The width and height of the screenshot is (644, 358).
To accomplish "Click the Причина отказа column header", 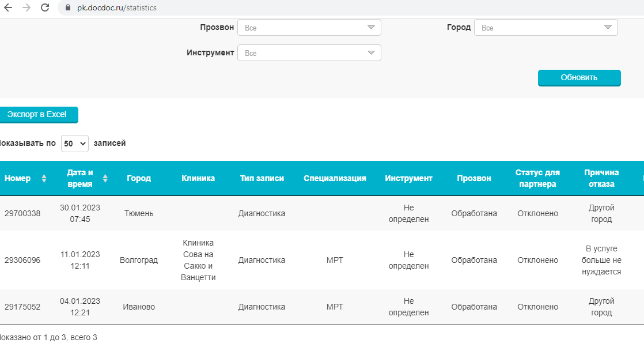I will point(601,179).
